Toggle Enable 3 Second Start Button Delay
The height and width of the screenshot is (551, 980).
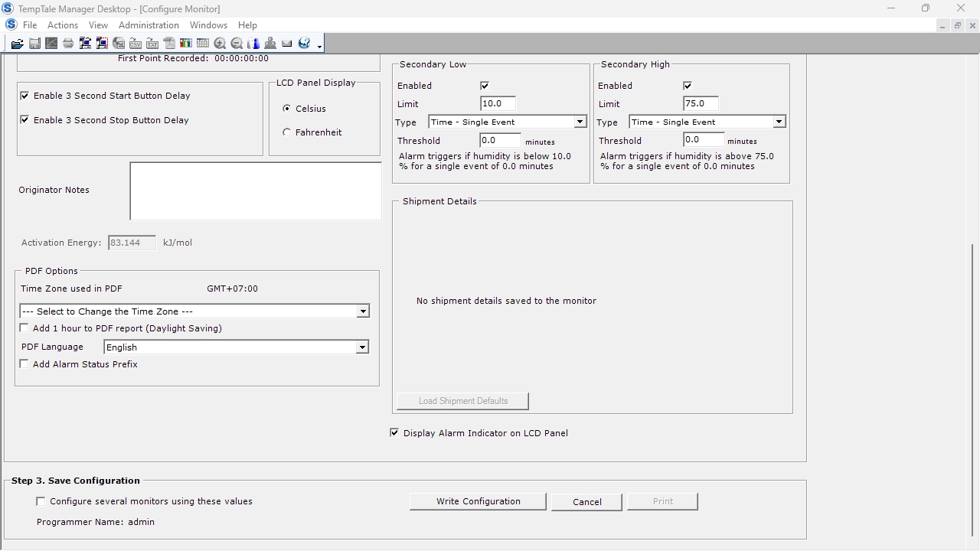coord(24,96)
